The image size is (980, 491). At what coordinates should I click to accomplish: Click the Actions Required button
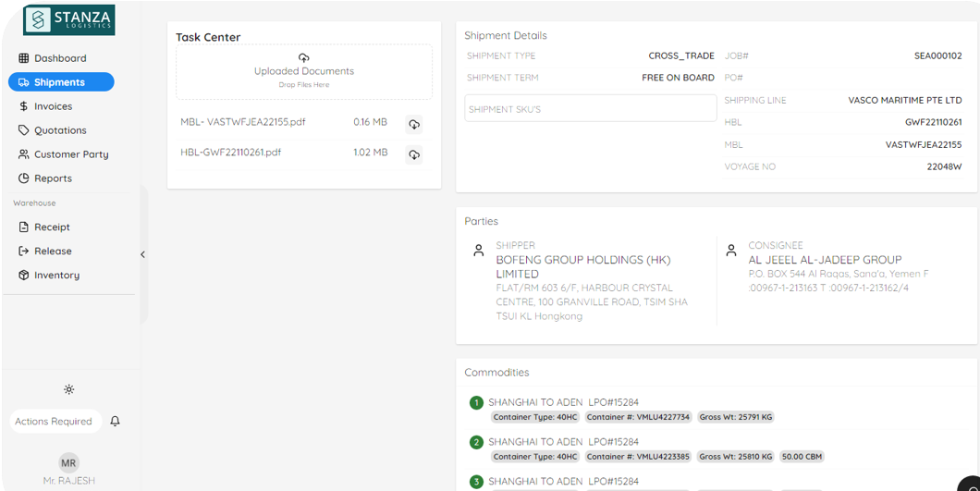pos(55,421)
